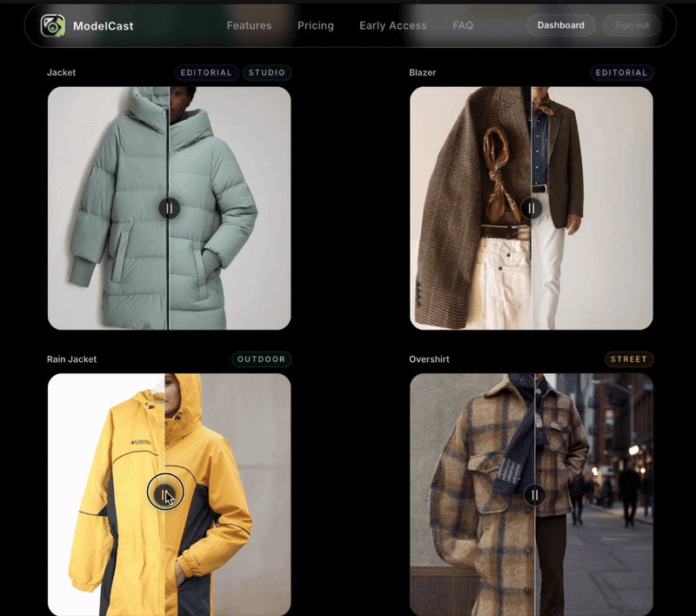Click the Blazer card title label
The height and width of the screenshot is (616, 696).
click(422, 72)
